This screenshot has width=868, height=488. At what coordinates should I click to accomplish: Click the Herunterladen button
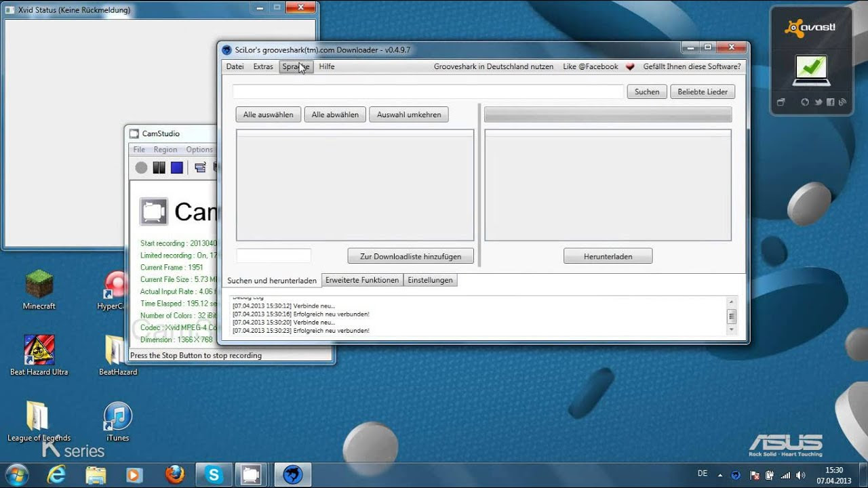(608, 256)
